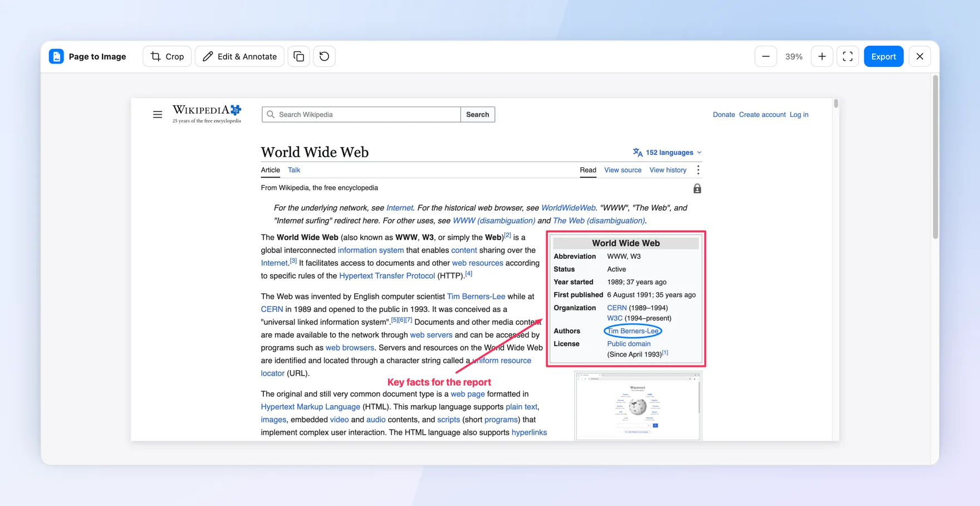
Task: Open Edit & Annotate mode
Action: tap(239, 56)
